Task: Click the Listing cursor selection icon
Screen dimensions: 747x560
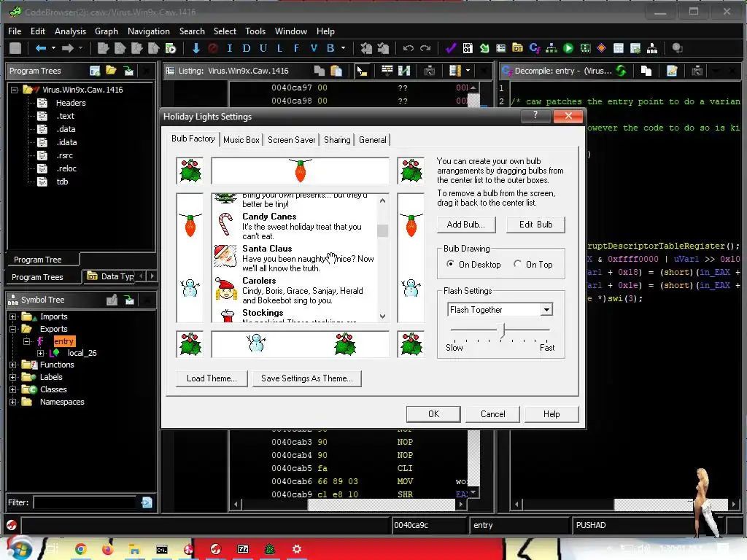Action: (362, 71)
